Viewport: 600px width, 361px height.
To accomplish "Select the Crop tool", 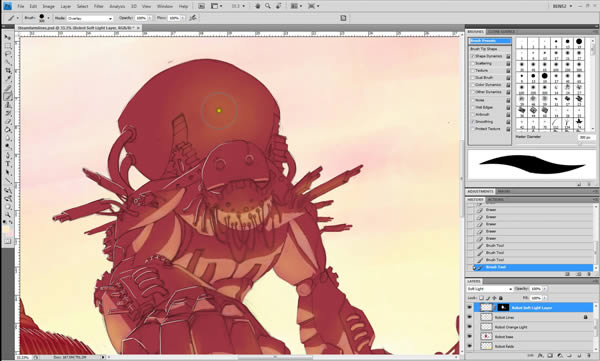I will coord(7,71).
